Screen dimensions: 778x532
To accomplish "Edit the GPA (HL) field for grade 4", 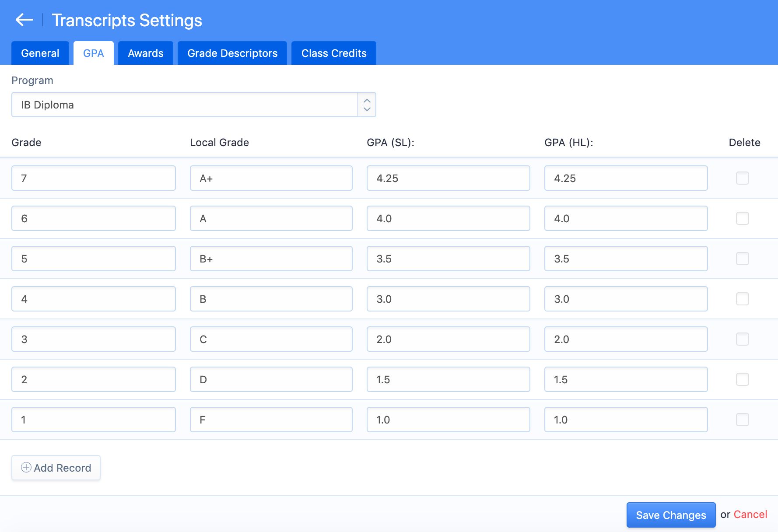I will 626,299.
